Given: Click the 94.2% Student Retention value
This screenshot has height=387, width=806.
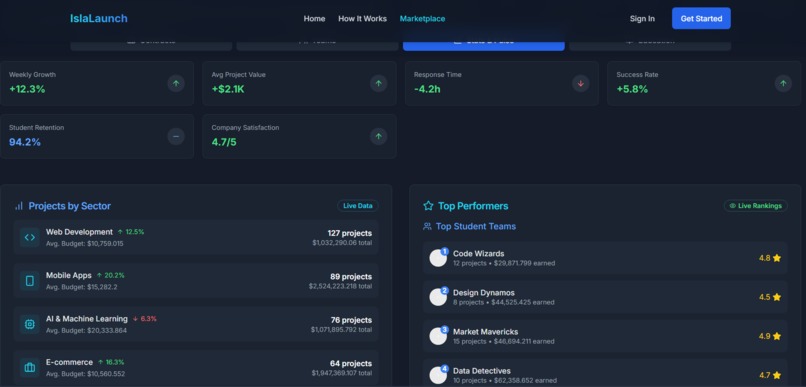Looking at the screenshot, I should [25, 142].
